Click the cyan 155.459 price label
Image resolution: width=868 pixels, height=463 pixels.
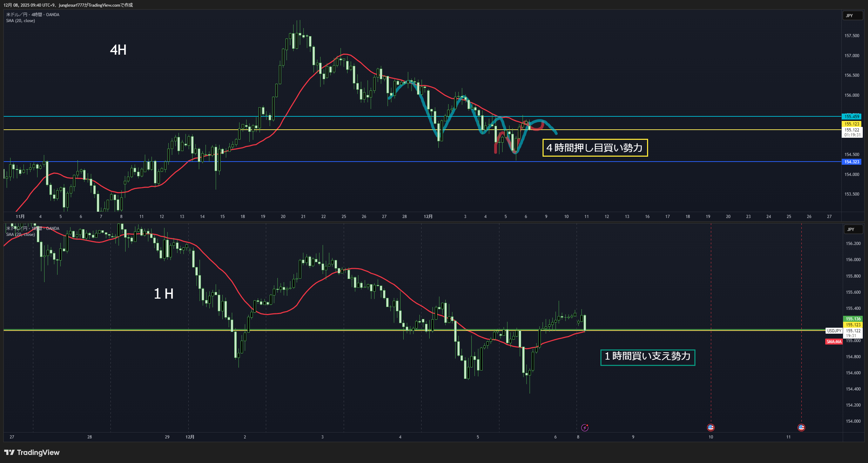click(852, 116)
